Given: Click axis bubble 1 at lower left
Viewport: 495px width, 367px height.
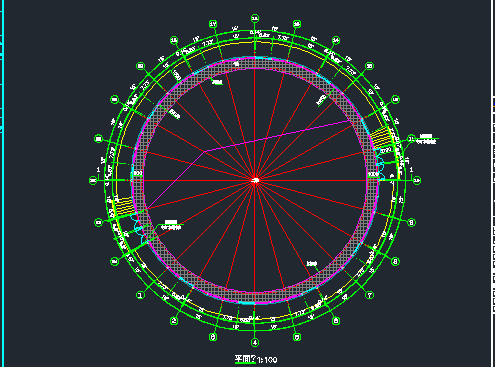Looking at the screenshot, I should point(140,295).
